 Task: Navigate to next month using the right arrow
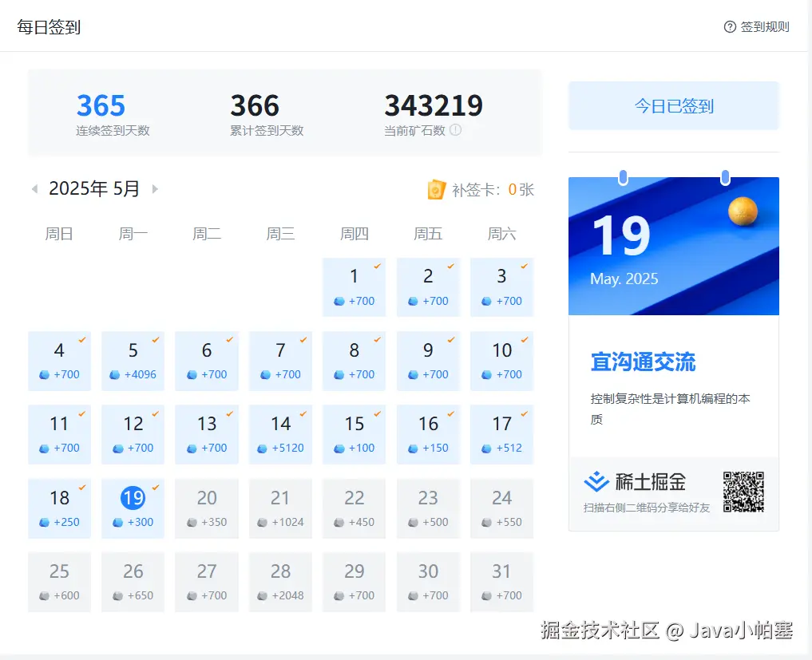155,188
